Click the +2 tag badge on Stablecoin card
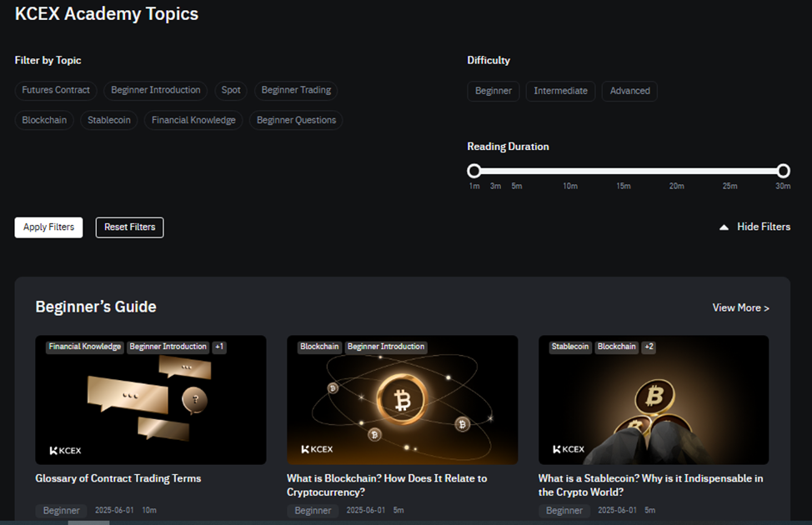 point(649,347)
